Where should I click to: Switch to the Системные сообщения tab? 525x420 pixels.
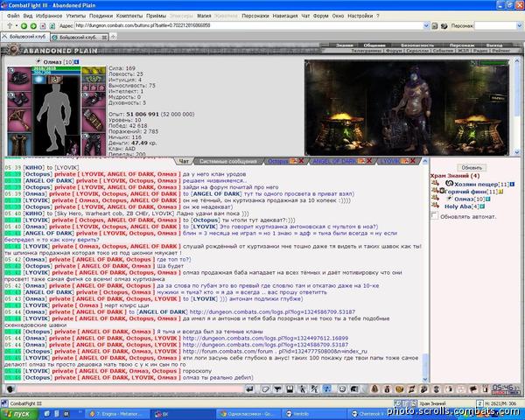pos(227,161)
